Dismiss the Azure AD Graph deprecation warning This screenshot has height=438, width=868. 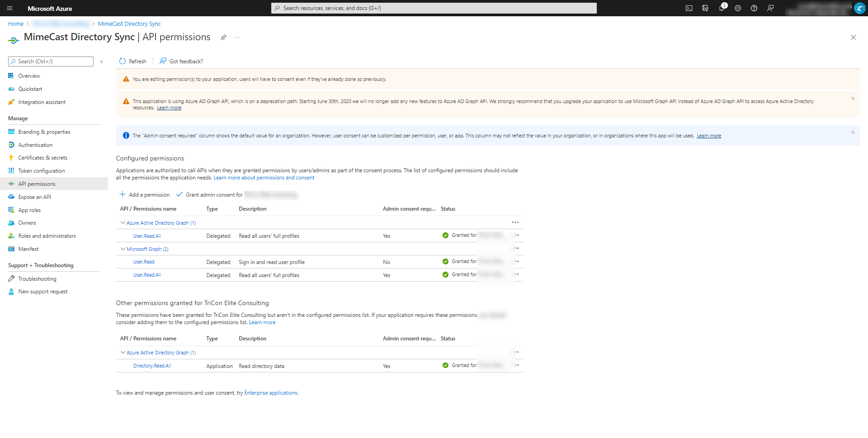pyautogui.click(x=853, y=99)
